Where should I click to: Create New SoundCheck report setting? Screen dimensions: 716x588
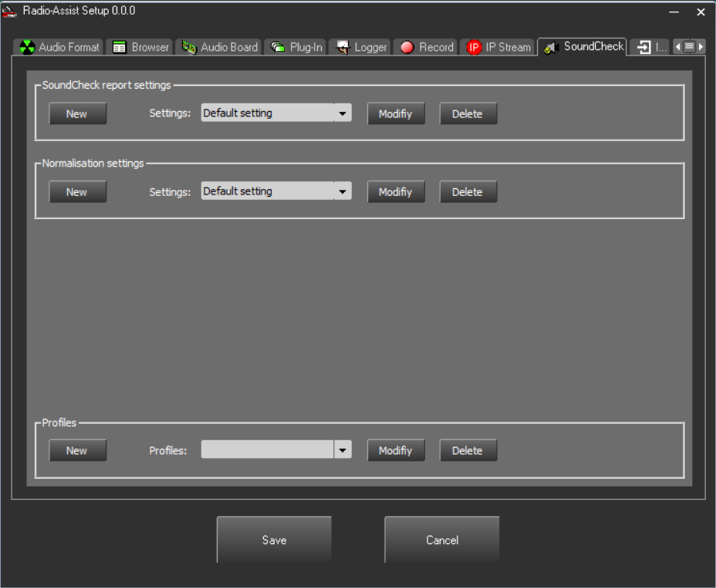[x=77, y=113]
